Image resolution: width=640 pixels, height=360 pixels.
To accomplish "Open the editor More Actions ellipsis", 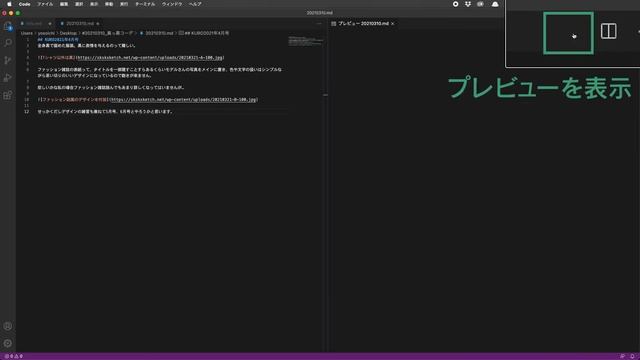I will pos(319,24).
